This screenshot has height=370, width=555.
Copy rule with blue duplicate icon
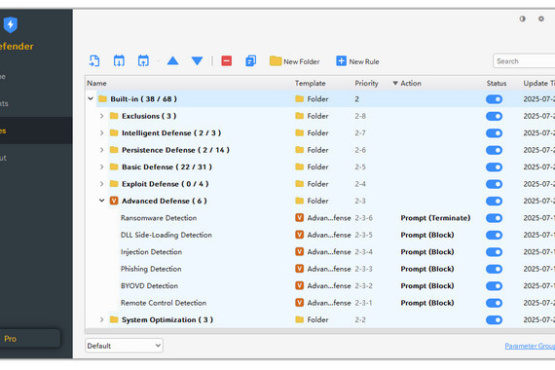pyautogui.click(x=251, y=61)
